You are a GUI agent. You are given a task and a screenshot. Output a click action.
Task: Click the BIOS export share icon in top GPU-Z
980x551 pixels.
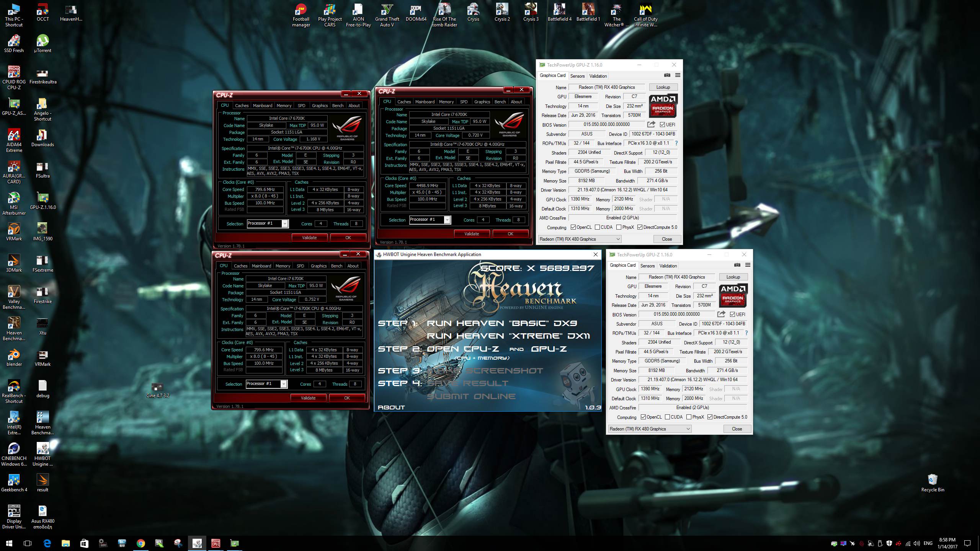click(651, 124)
